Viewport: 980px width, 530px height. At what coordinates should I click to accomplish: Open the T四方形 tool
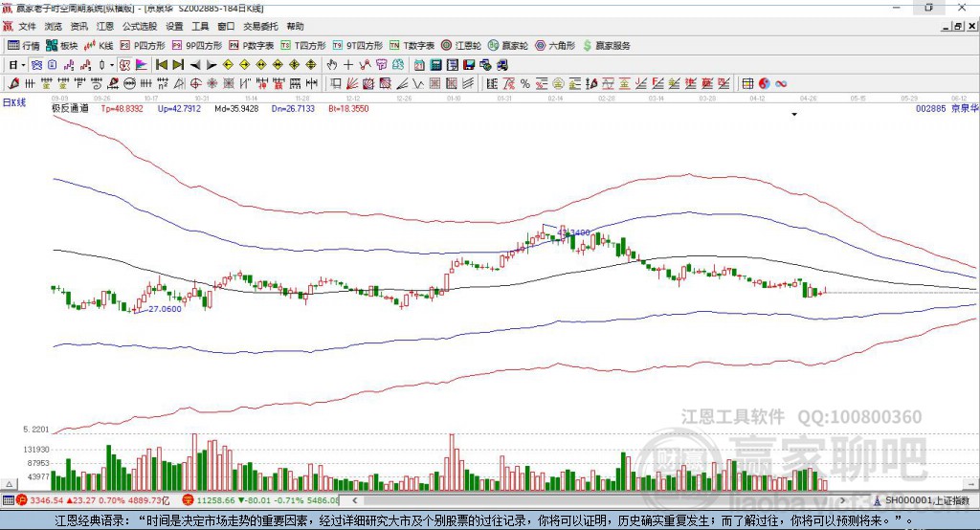[x=303, y=46]
